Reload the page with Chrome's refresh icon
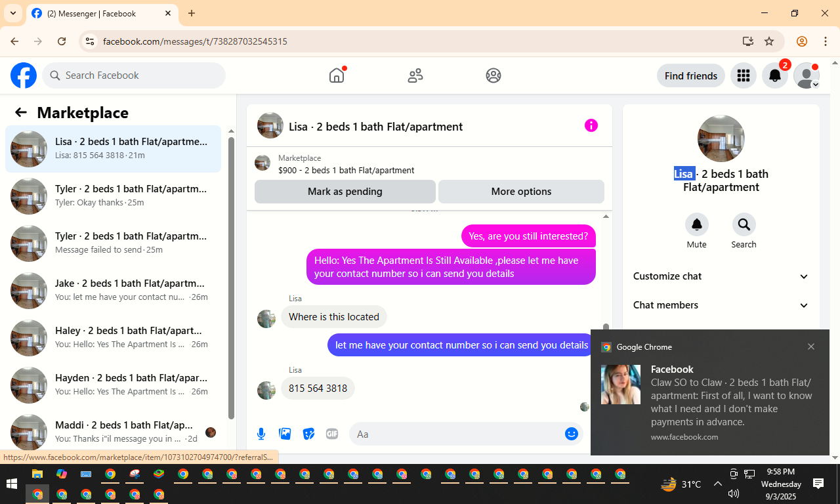The width and height of the screenshot is (840, 504). click(x=62, y=41)
